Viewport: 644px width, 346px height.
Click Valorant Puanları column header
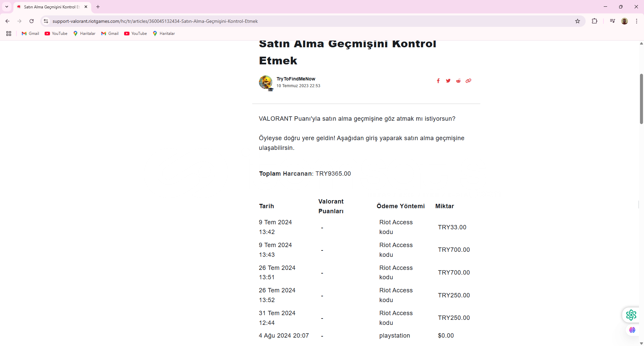(x=331, y=206)
